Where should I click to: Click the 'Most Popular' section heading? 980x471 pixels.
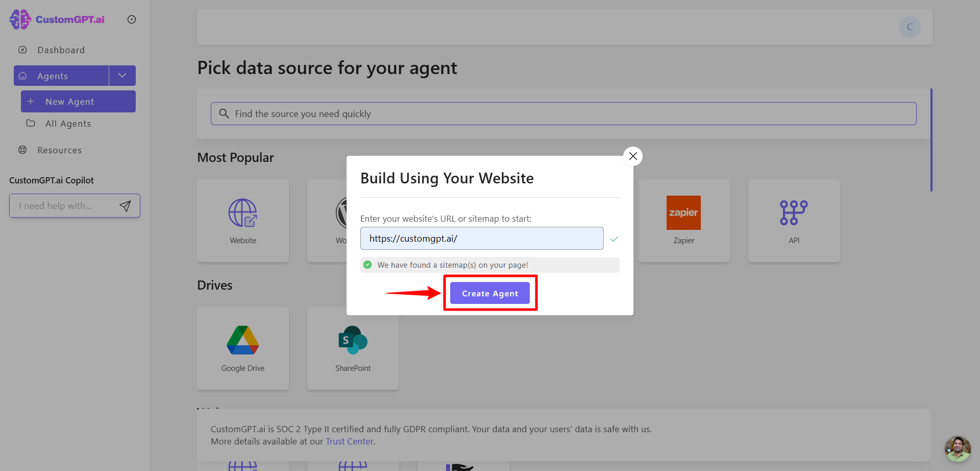pyautogui.click(x=236, y=157)
